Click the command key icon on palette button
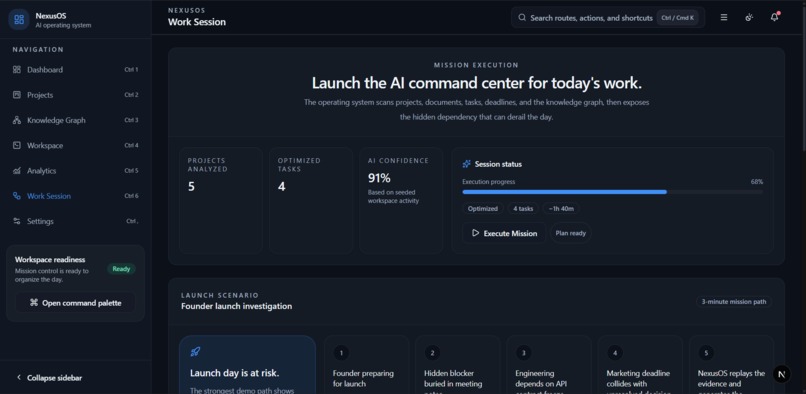806x394 pixels. coord(34,303)
